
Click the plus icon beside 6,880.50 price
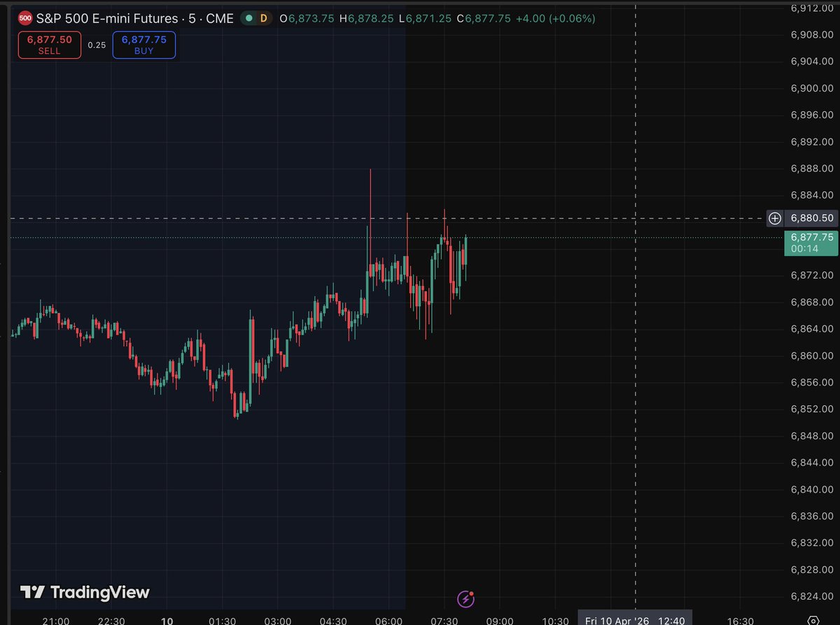click(775, 218)
